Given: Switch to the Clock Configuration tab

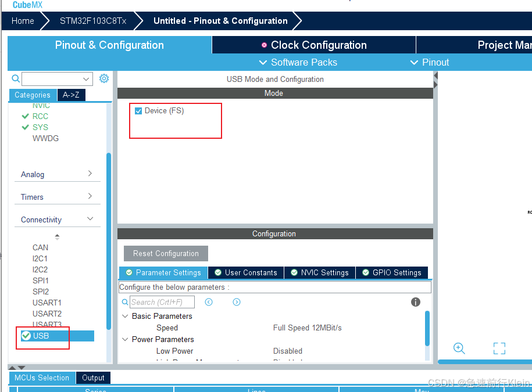Looking at the screenshot, I should point(314,45).
